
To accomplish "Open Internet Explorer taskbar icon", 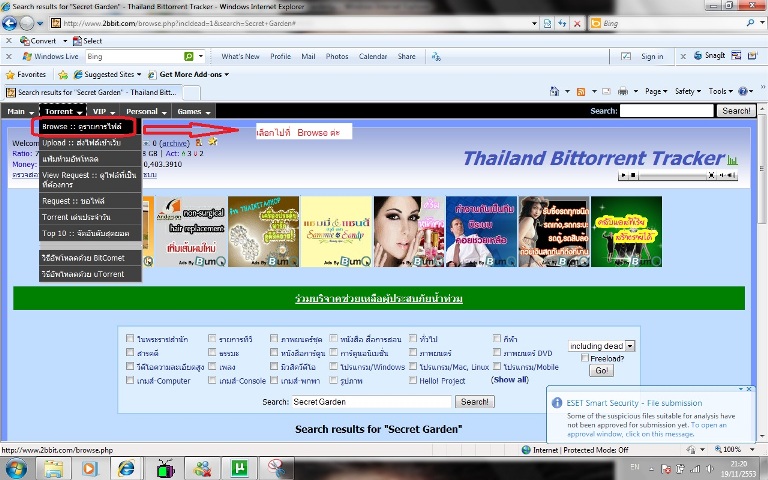I will [126, 469].
